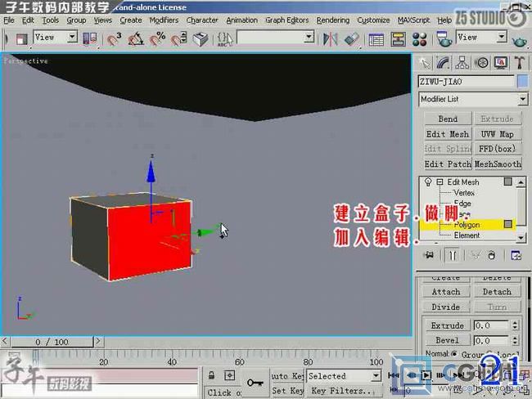Toggle Edit Mesh lightbulb visibility
The image size is (532, 399).
pyautogui.click(x=428, y=182)
